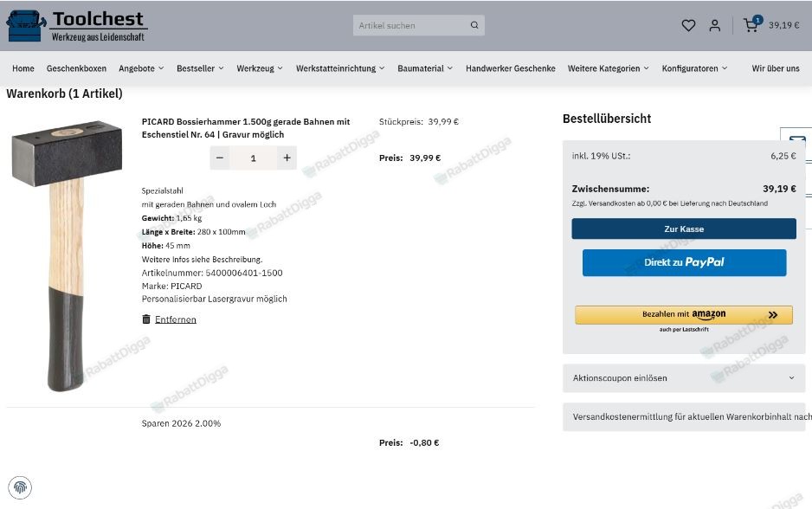Screen dimensions: 812x509
Task: Go to the Home menu item
Action: pyautogui.click(x=23, y=68)
